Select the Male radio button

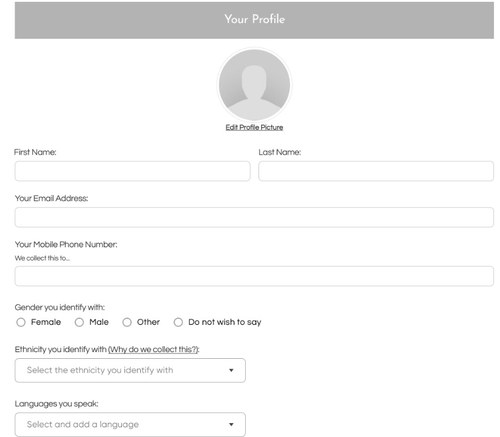click(79, 322)
